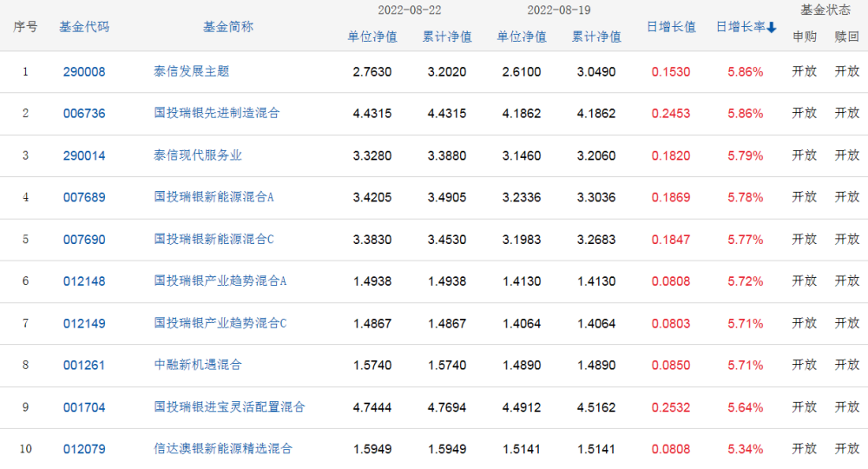Open fund code 290014
The height and width of the screenshot is (469, 868).
[84, 155]
